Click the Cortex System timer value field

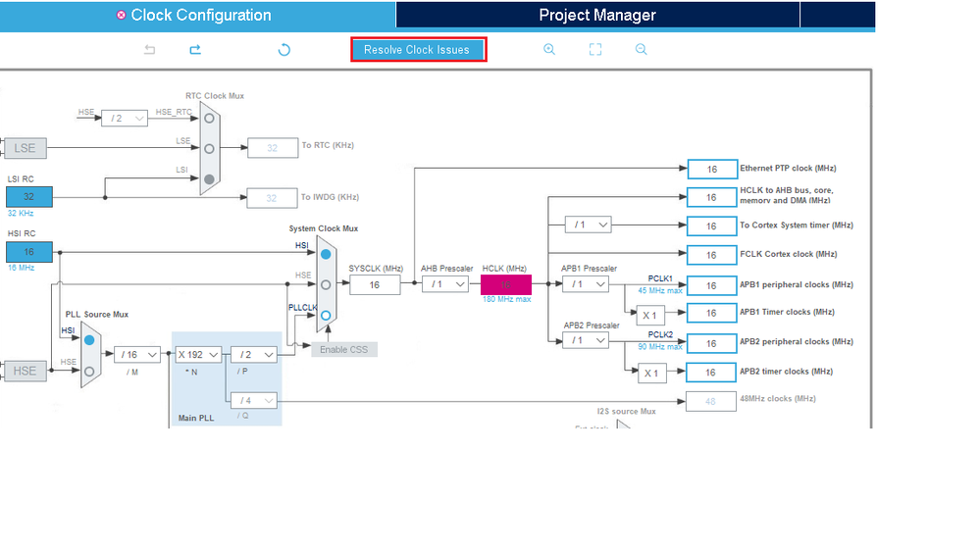(712, 226)
